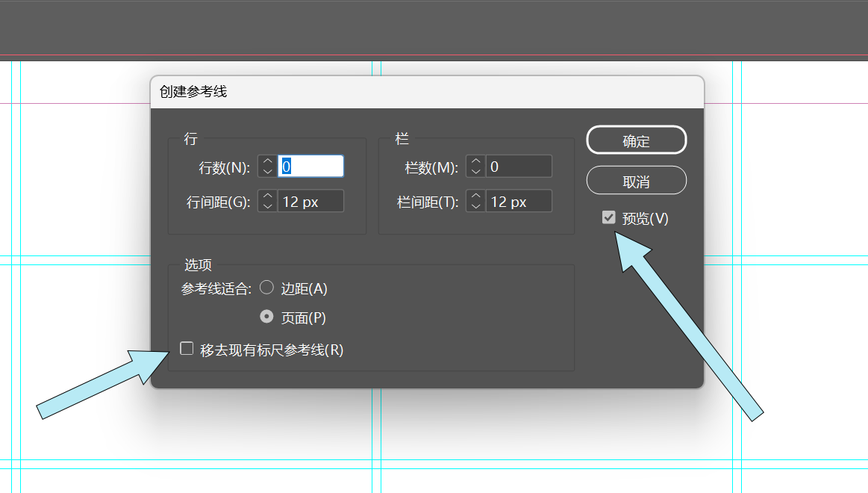Decrease the 栏数 column count stepper
Image resolution: width=868 pixels, height=493 pixels.
475,171
